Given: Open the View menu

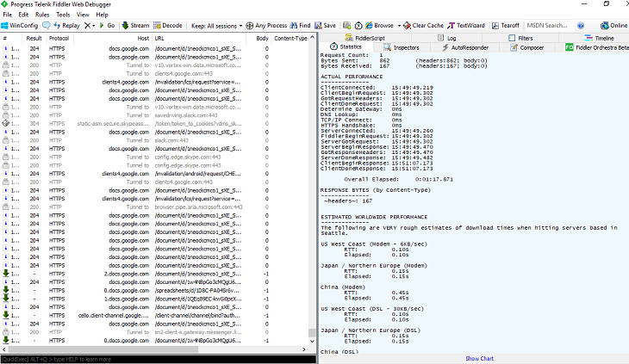Looking at the screenshot, I should click(x=83, y=15).
